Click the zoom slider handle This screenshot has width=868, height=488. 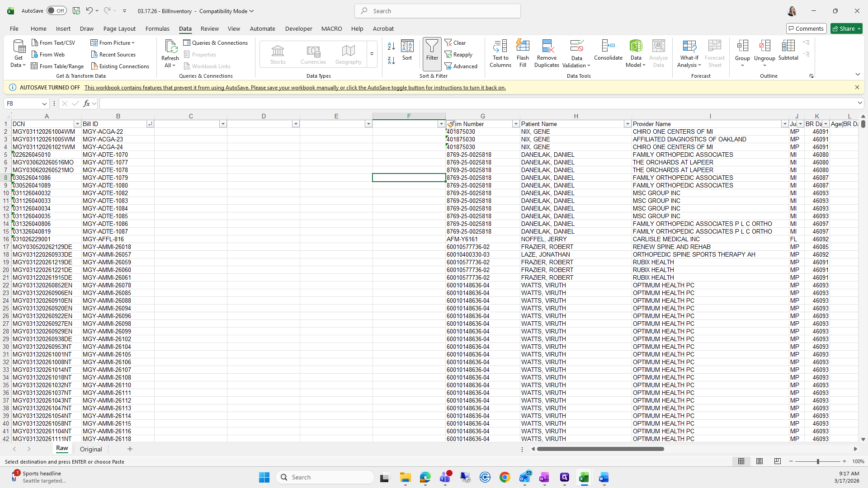(x=817, y=461)
